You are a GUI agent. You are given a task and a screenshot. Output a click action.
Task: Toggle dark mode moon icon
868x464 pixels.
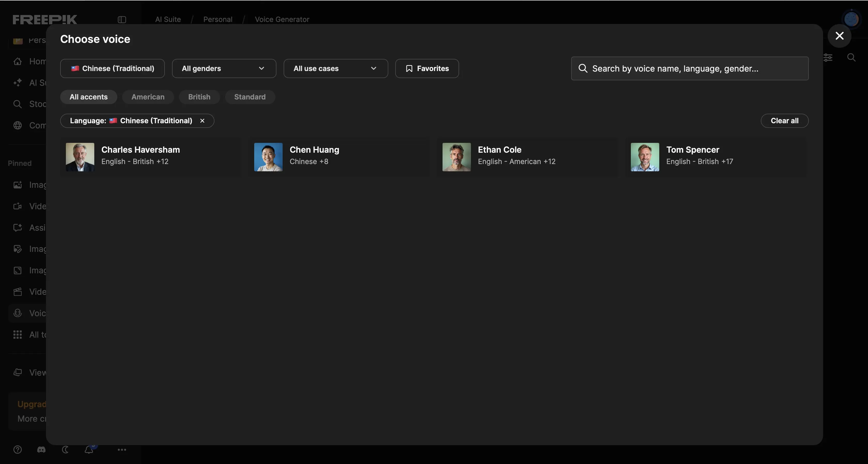[x=65, y=450]
